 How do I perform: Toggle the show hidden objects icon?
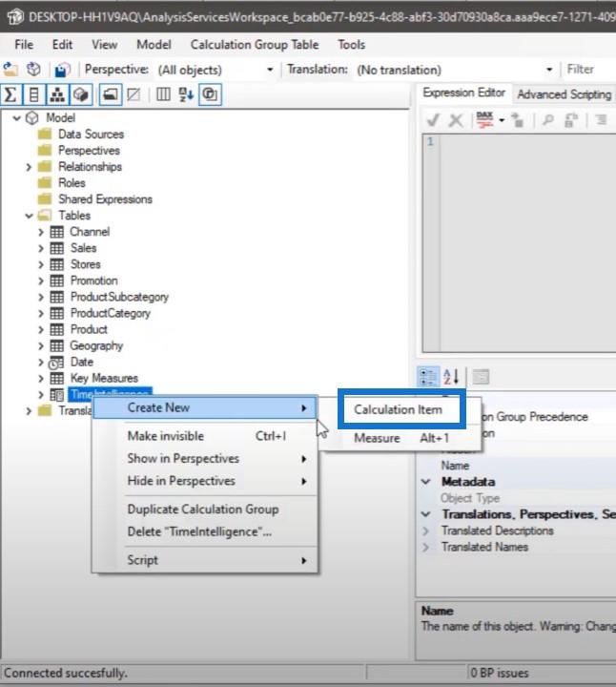pos(133,94)
